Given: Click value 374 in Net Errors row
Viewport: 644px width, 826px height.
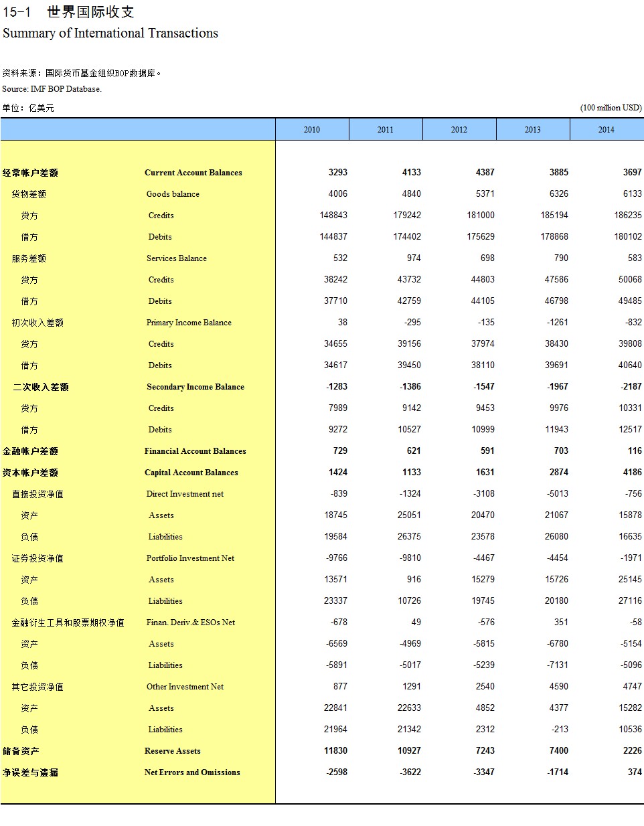Looking at the screenshot, I should pos(635,772).
